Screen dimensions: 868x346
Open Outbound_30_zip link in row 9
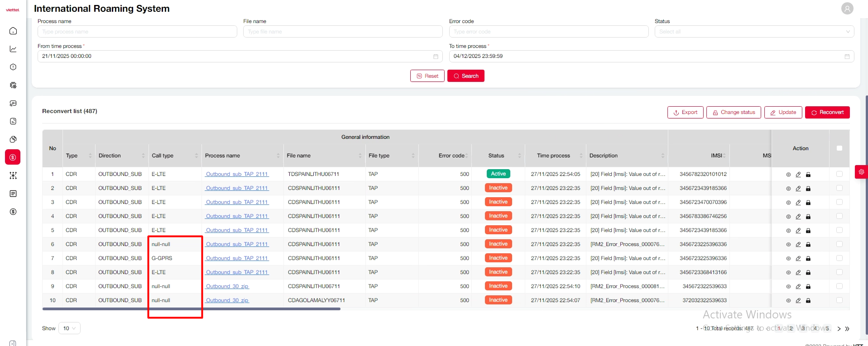coord(227,286)
